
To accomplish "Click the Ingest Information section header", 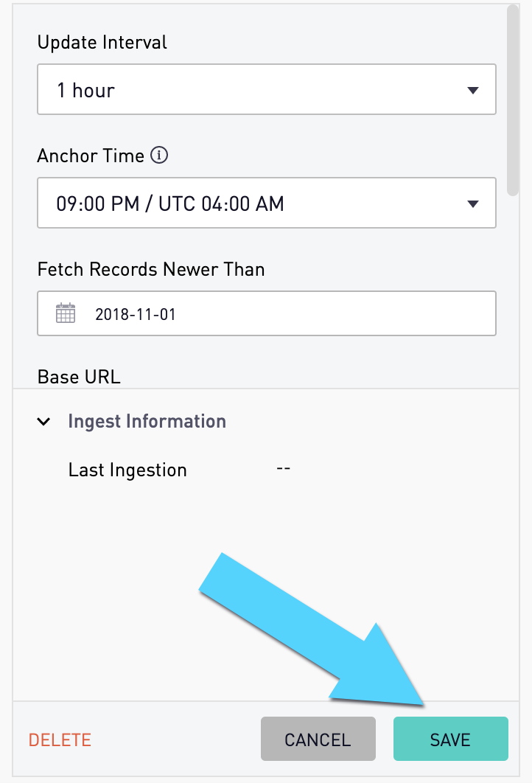I will [x=147, y=422].
